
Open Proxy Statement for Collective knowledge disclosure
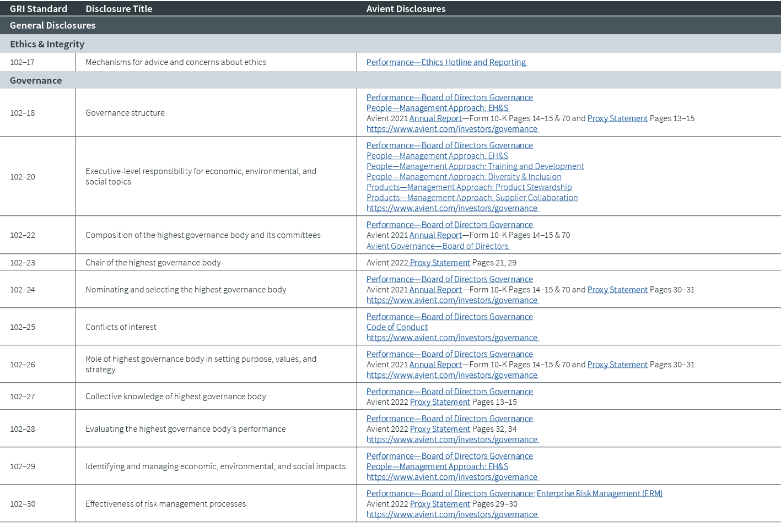439,401
